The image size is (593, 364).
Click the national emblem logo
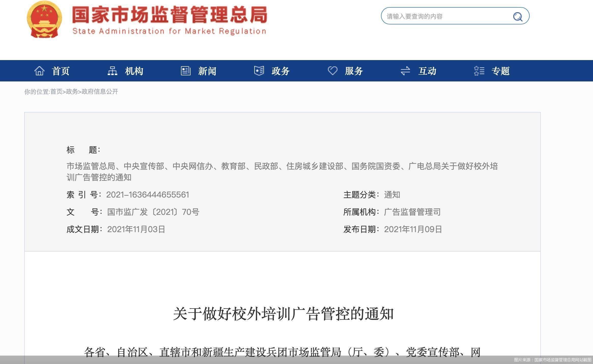click(x=45, y=20)
